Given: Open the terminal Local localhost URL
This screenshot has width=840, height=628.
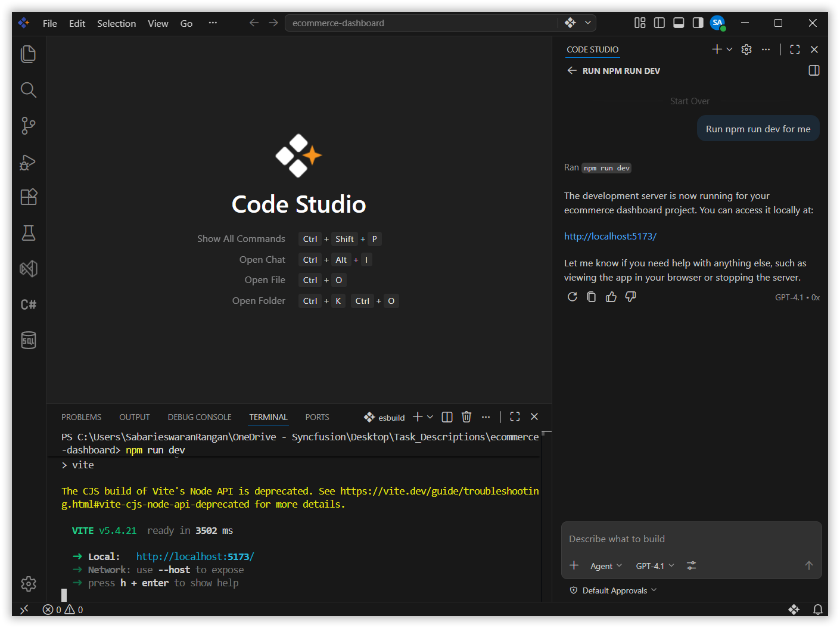Looking at the screenshot, I should point(195,557).
